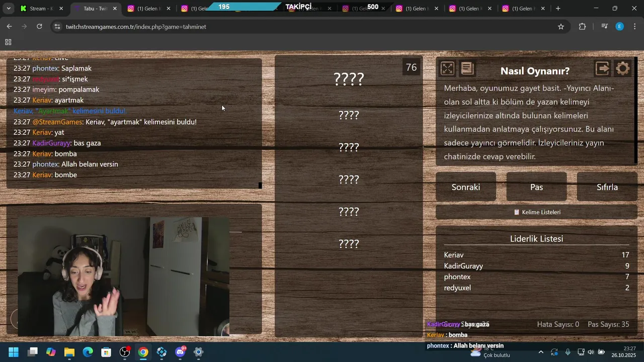Close the Stream Kick tab
Screen dimensions: 644x362
coord(61,9)
